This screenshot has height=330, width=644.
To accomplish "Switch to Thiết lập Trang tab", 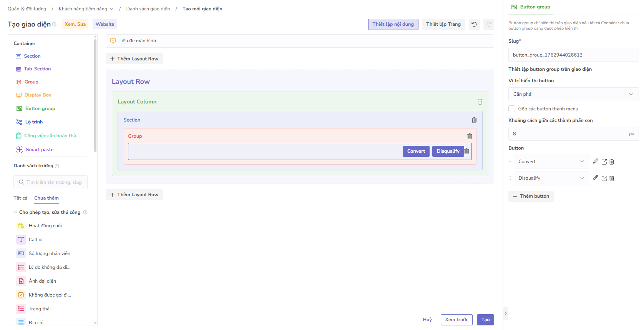I will pos(443,24).
